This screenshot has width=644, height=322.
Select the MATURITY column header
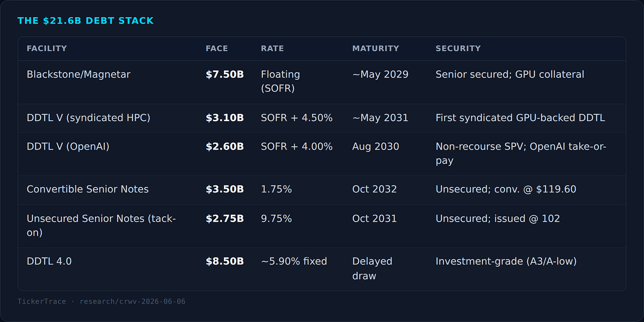coord(376,49)
